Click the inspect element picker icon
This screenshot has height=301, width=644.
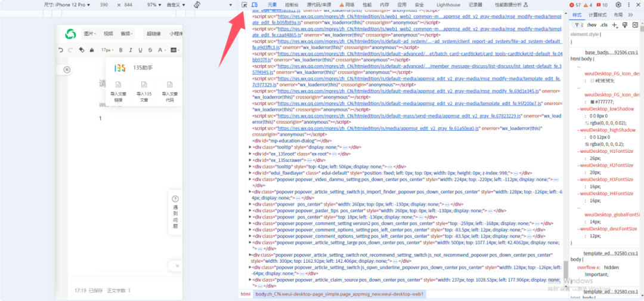(244, 5)
